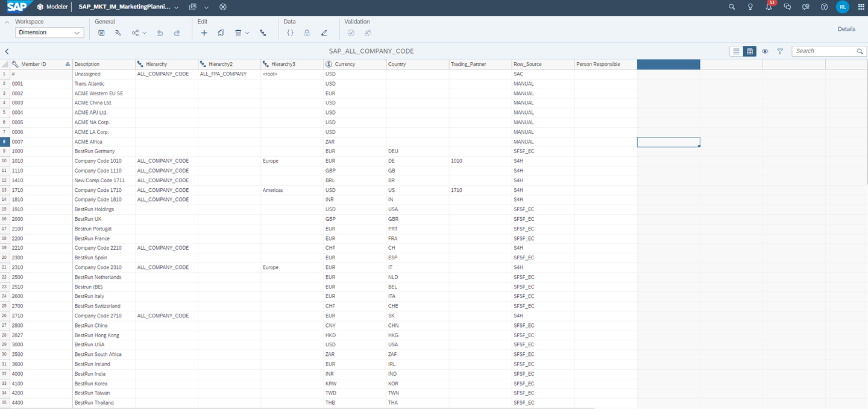Select the Description column header

click(104, 64)
